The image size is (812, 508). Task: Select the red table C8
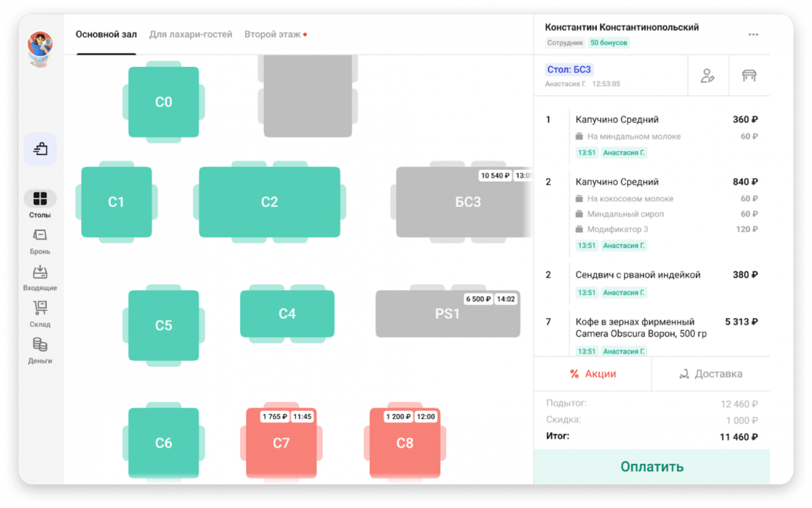click(405, 443)
